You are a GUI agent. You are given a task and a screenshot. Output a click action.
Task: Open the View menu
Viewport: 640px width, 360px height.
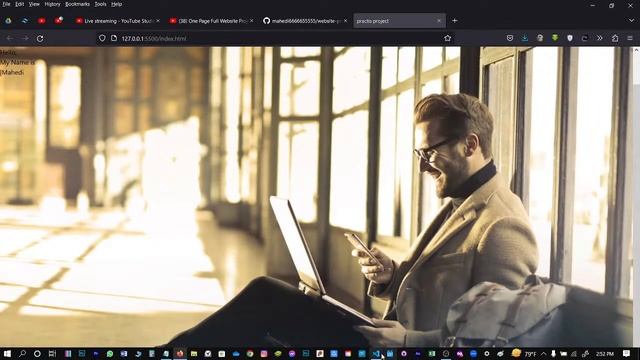34,4
